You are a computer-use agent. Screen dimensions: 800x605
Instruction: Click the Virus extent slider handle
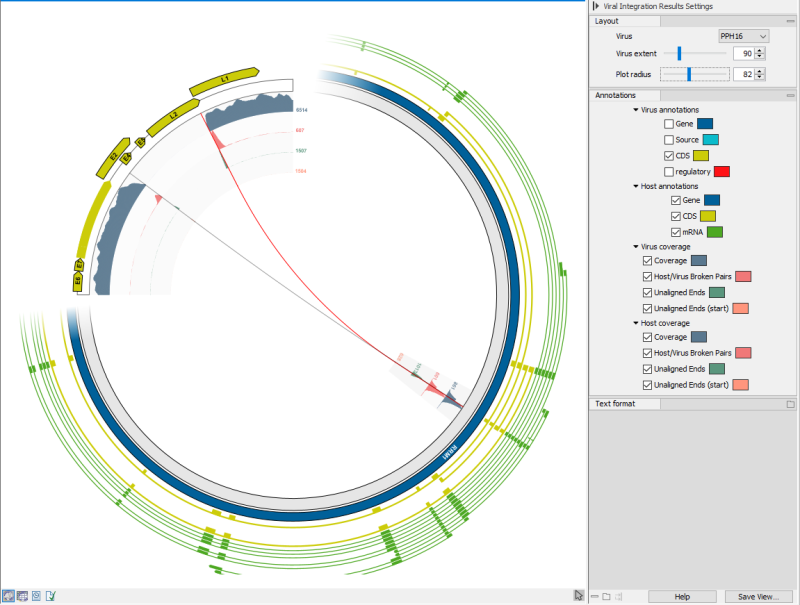click(679, 53)
